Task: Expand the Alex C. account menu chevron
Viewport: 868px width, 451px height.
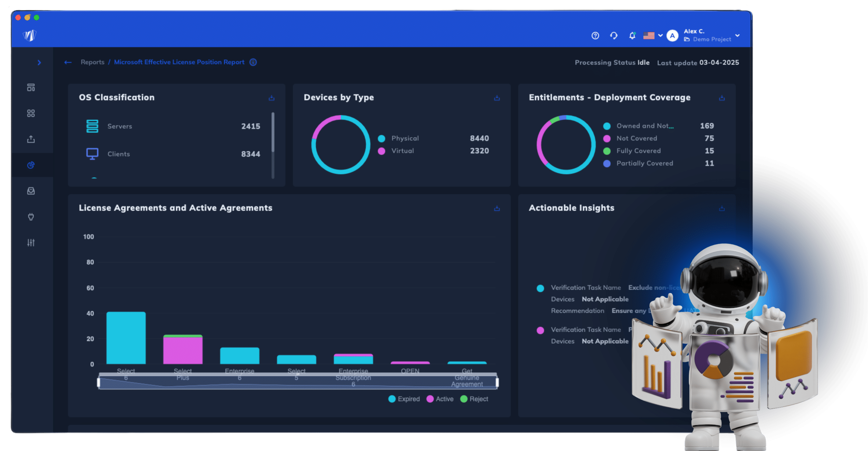Action: point(737,35)
